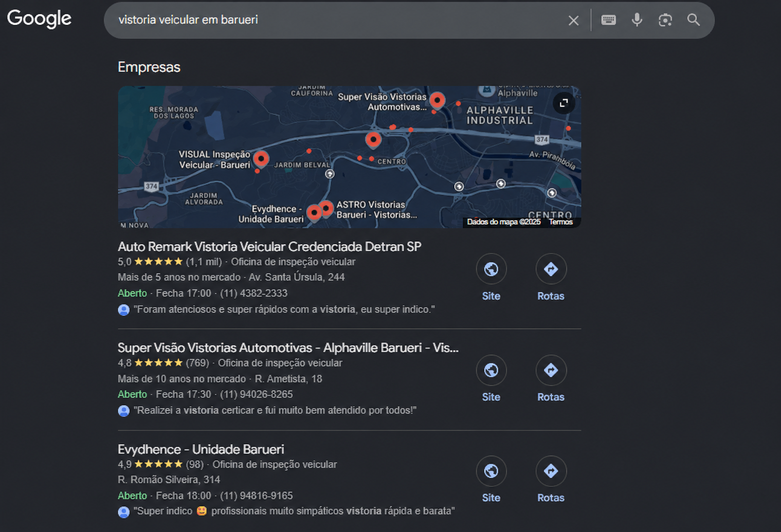Click the review quote "Realizei a vistoria certicar"
The image size is (781, 532).
click(275, 410)
